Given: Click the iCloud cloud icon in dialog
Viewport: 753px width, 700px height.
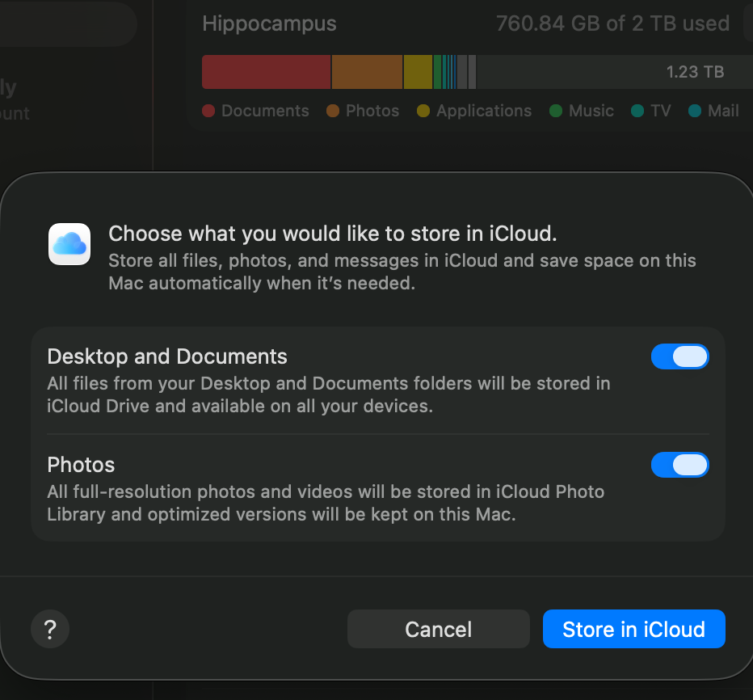Looking at the screenshot, I should 69,244.
